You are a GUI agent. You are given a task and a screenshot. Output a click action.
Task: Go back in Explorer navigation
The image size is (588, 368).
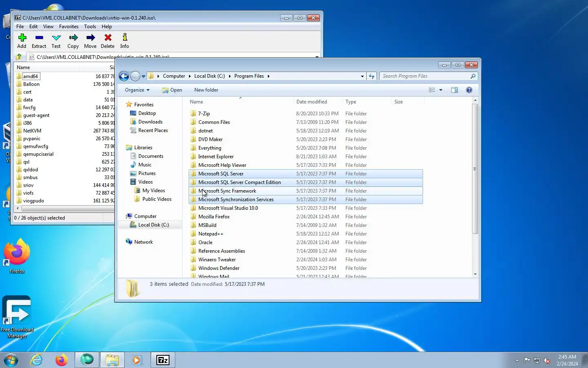[x=124, y=76]
